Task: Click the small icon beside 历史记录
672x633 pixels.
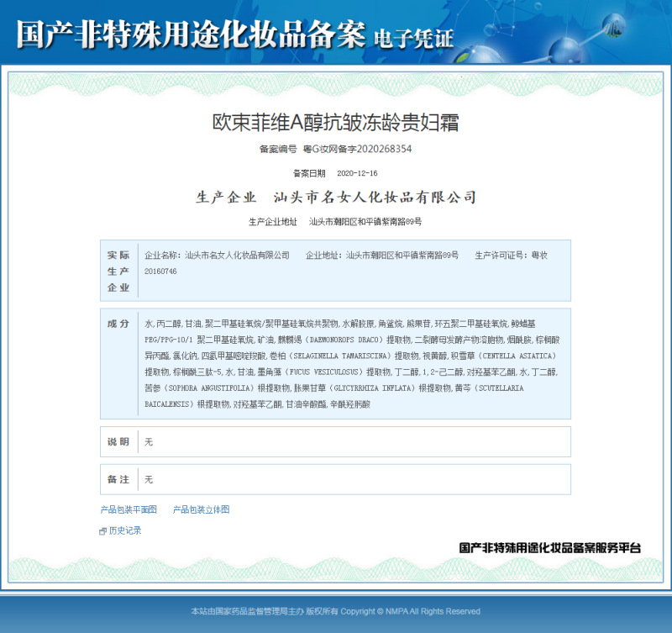Action: point(102,531)
